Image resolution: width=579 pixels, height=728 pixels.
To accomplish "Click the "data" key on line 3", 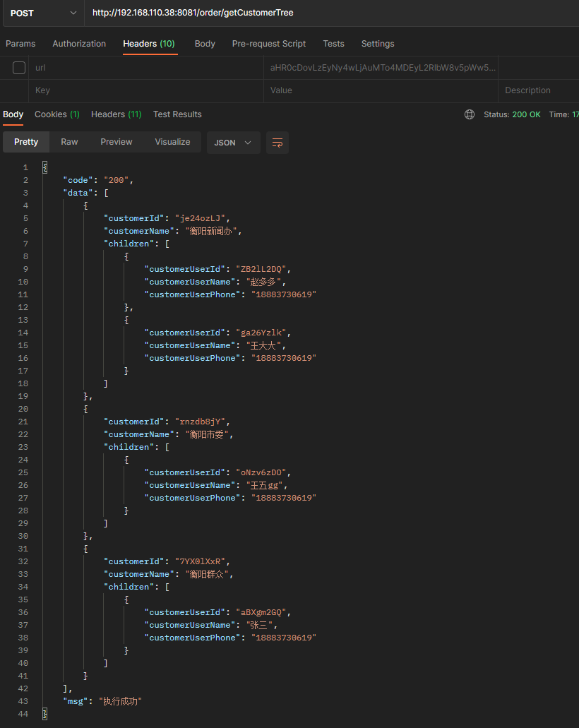I will coord(78,193).
